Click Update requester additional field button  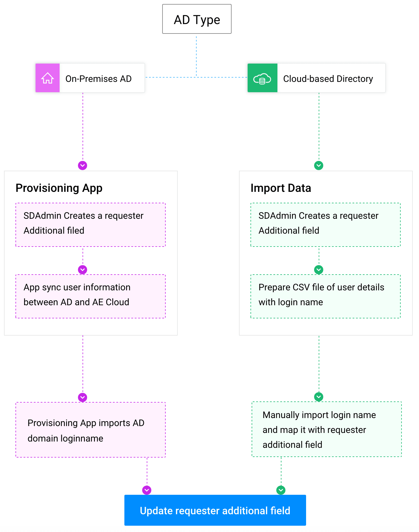pyautogui.click(x=215, y=510)
